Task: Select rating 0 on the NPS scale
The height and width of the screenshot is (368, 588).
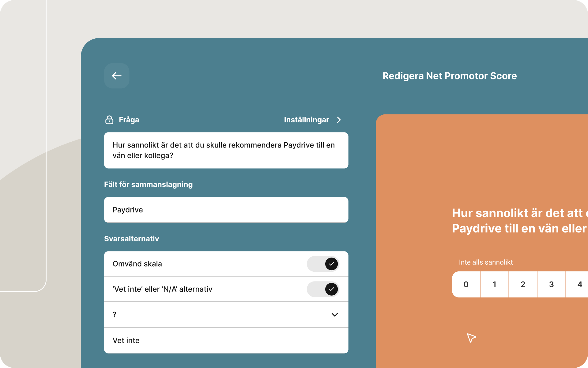Action: [466, 284]
